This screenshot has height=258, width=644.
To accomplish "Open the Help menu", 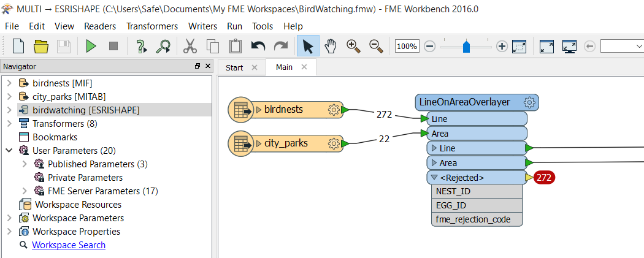I will coord(293,26).
